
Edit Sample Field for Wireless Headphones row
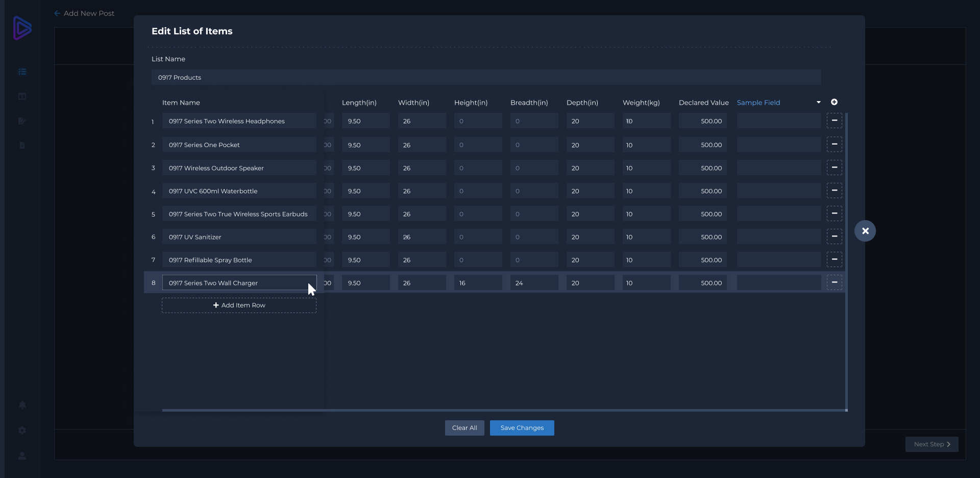[x=779, y=121]
